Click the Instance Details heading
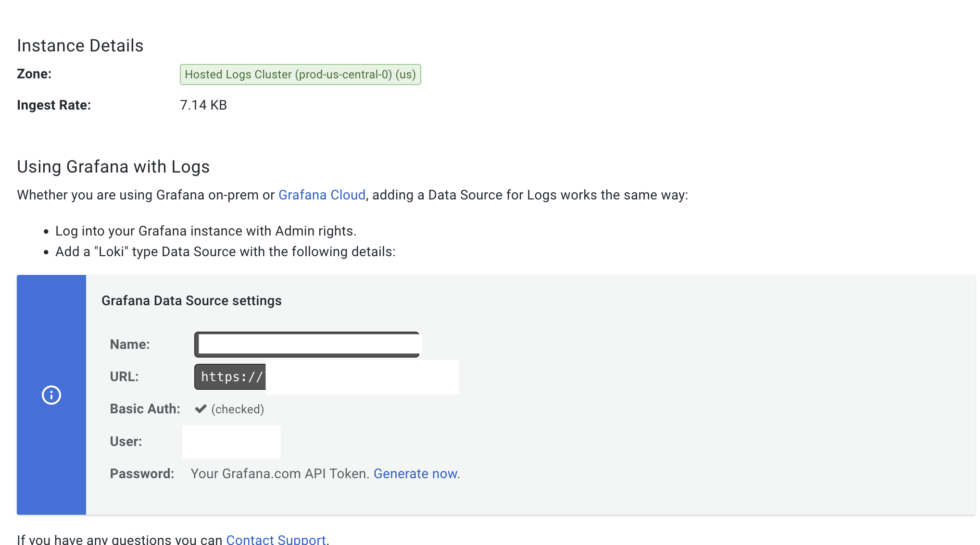This screenshot has height=545, width=980. tap(80, 46)
